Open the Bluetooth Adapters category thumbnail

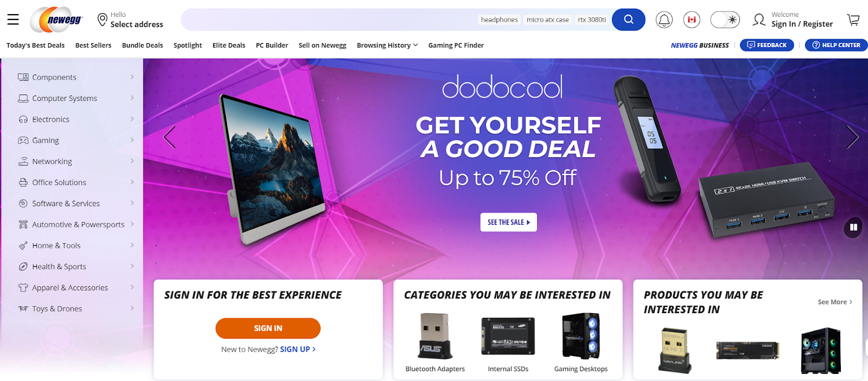pyautogui.click(x=435, y=342)
